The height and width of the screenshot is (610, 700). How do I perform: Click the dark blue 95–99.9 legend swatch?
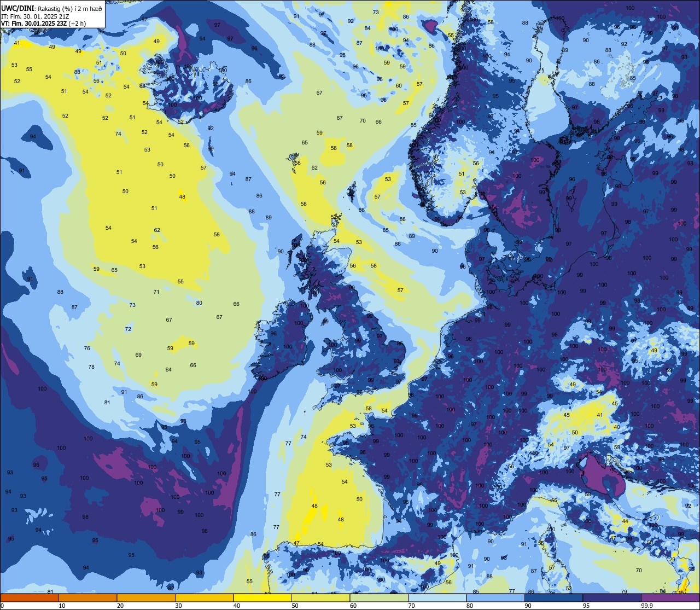tap(612, 597)
